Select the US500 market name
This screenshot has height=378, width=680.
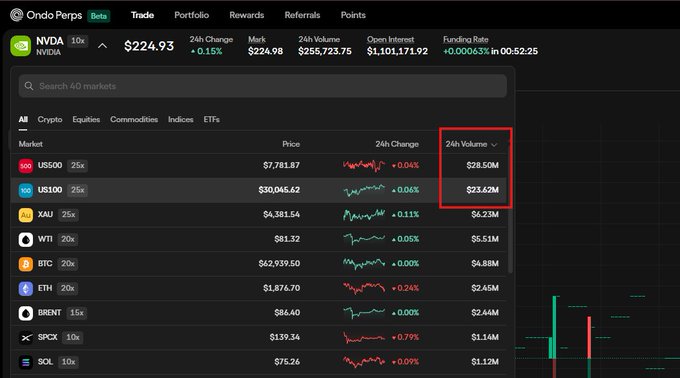click(50, 165)
